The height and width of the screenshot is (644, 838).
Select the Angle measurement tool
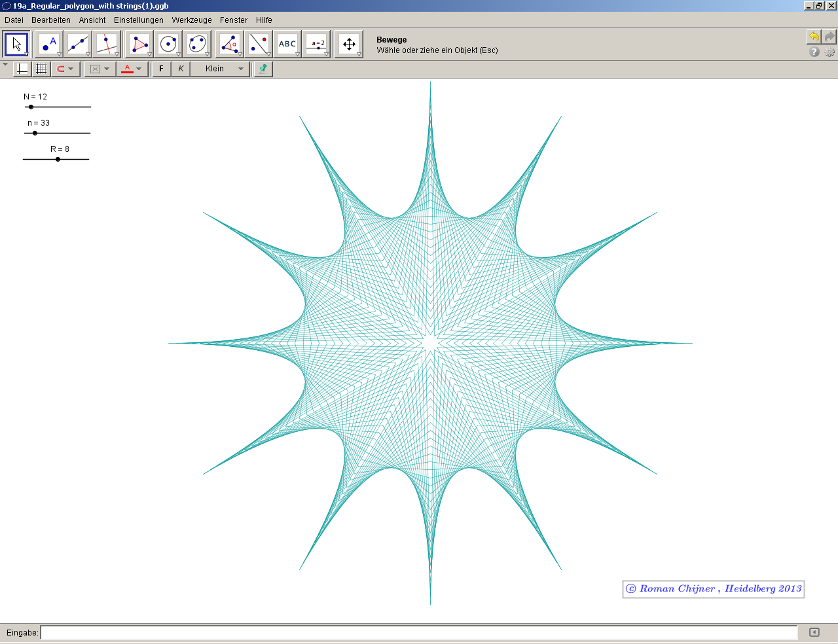(x=229, y=45)
